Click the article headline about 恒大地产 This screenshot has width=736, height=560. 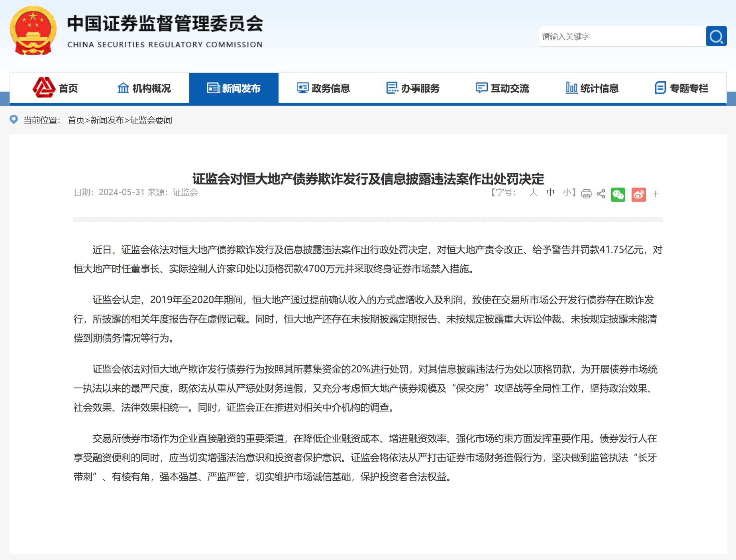[x=368, y=179]
